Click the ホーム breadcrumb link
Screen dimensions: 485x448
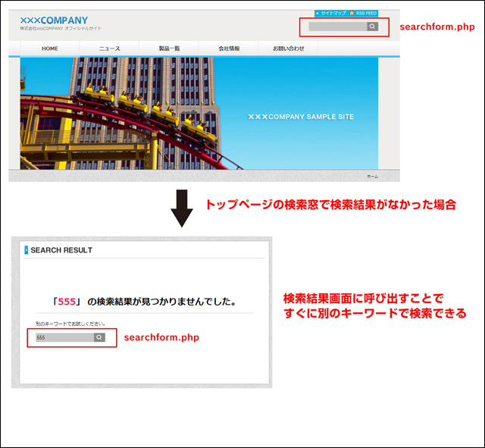coord(372,176)
